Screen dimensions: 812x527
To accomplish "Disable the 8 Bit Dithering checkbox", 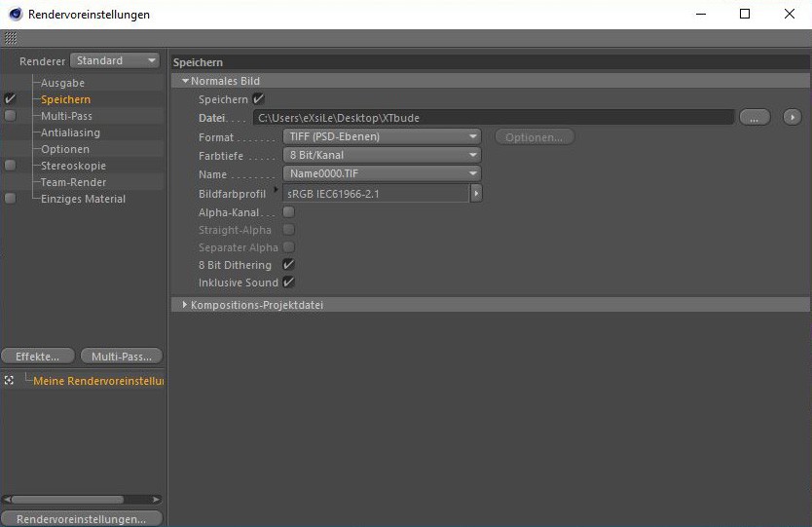I will tap(288, 264).
